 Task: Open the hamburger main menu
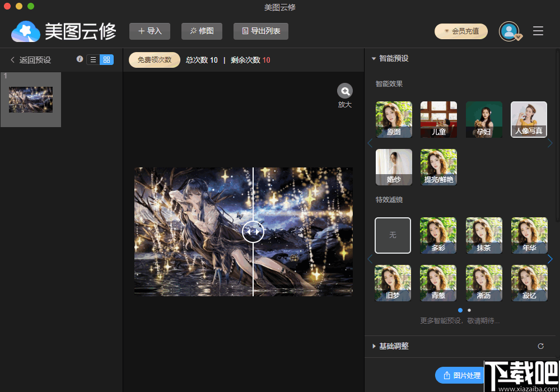(538, 31)
